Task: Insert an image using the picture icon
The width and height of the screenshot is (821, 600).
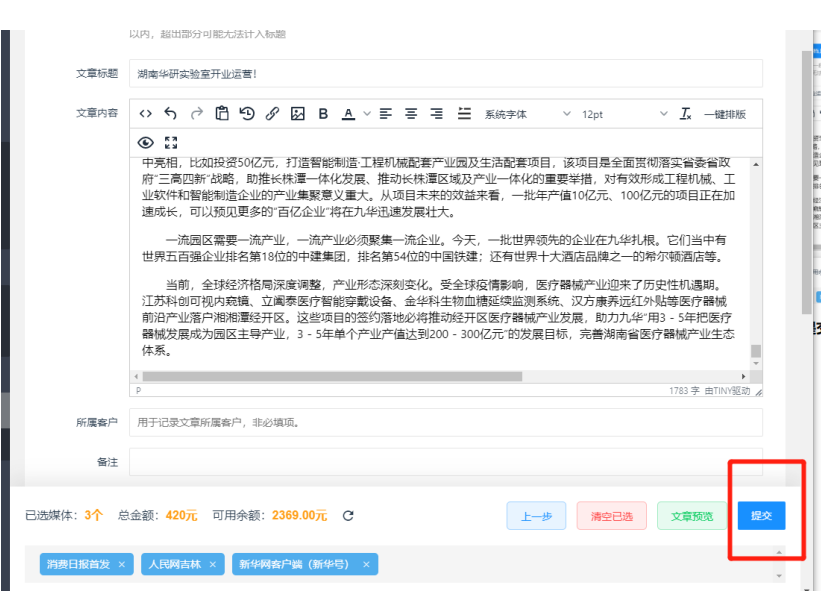Action: click(297, 114)
